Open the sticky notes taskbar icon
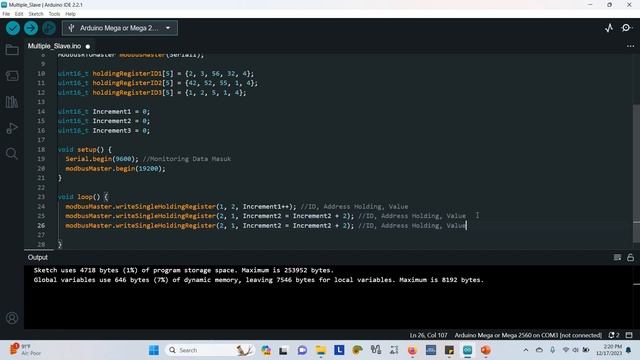The image size is (640, 360). [449, 350]
